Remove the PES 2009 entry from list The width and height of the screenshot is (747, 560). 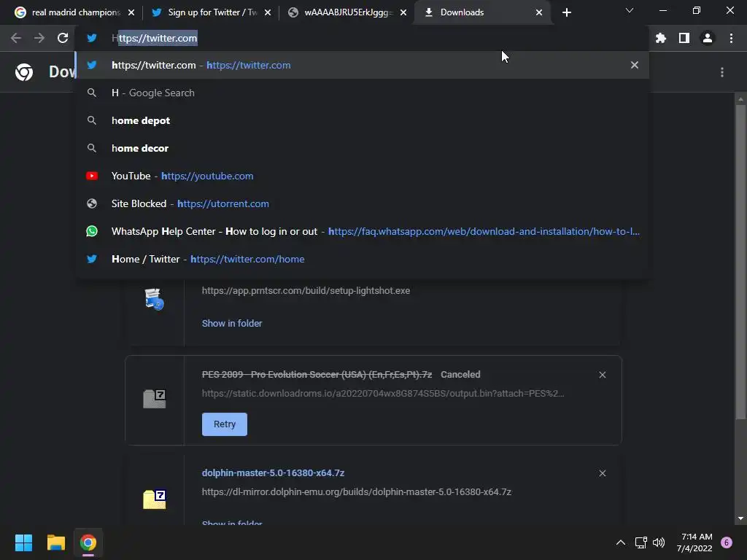602,375
